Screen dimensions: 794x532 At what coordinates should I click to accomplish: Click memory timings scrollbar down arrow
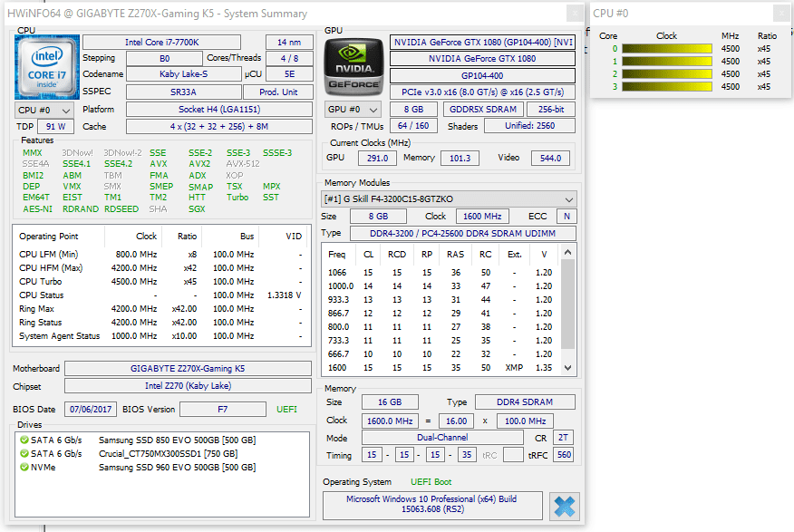(568, 368)
